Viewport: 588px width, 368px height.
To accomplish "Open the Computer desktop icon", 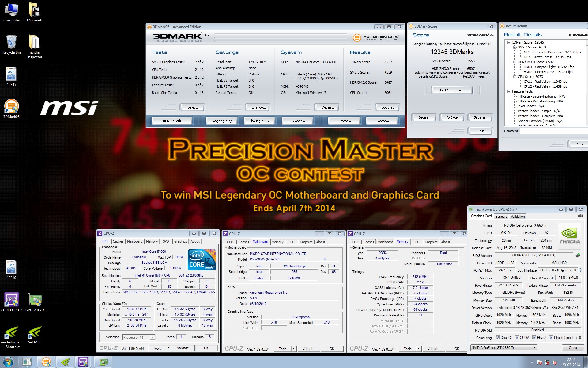I will [x=12, y=12].
